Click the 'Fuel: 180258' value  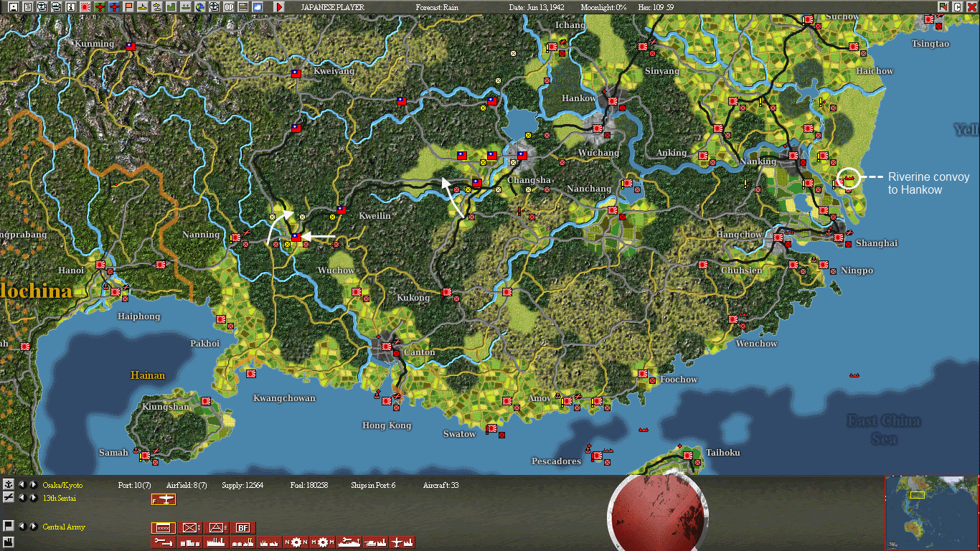[x=309, y=486]
